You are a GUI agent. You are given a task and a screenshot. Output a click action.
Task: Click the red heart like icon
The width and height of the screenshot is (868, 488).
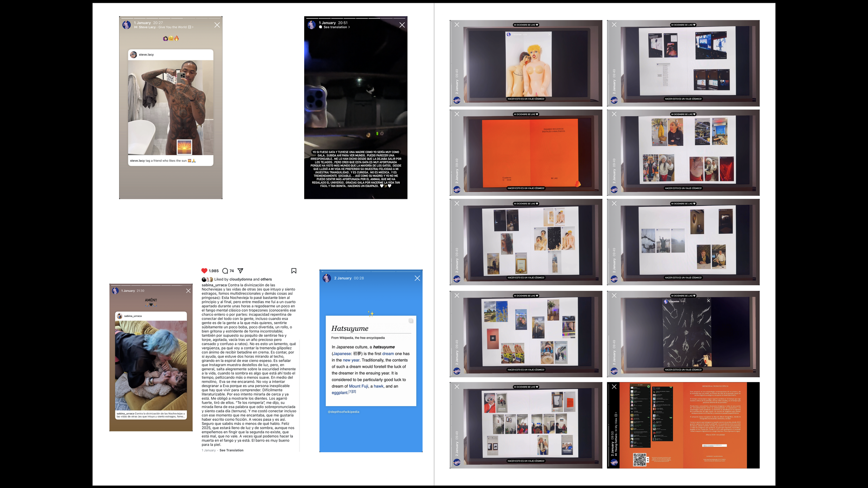204,271
